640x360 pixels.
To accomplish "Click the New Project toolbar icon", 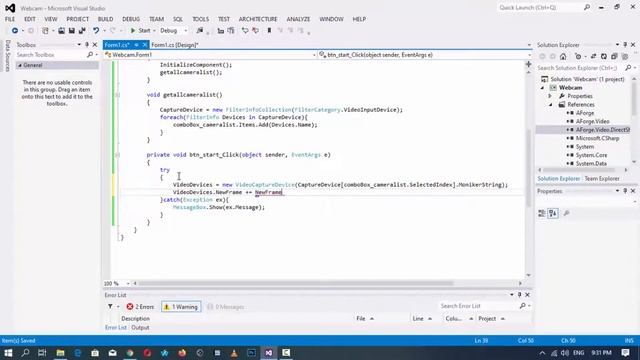I will tap(45, 31).
